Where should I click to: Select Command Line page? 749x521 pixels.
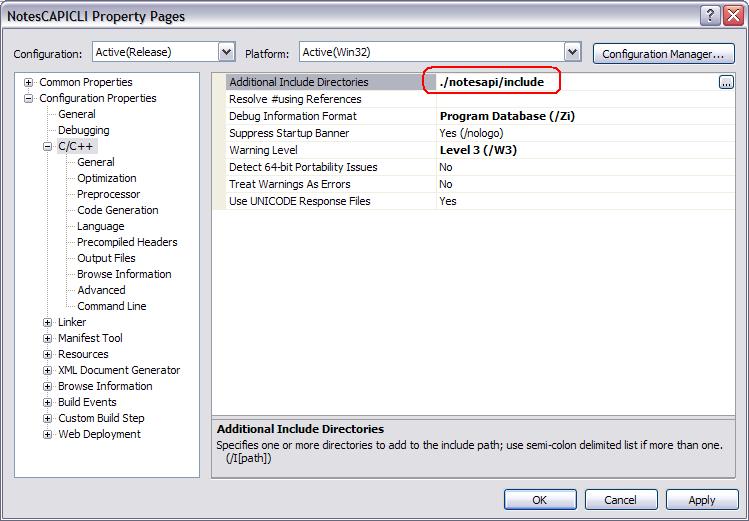(x=112, y=306)
